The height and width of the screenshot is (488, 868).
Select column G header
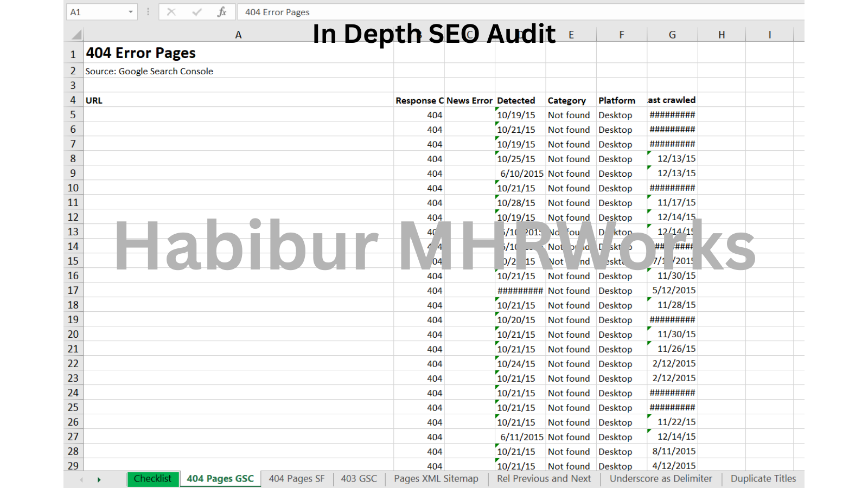[672, 35]
